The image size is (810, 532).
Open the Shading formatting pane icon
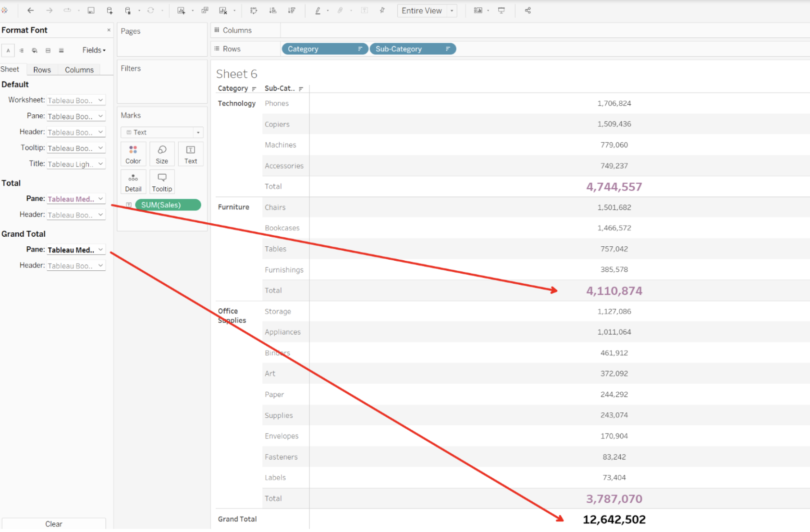[x=34, y=50]
